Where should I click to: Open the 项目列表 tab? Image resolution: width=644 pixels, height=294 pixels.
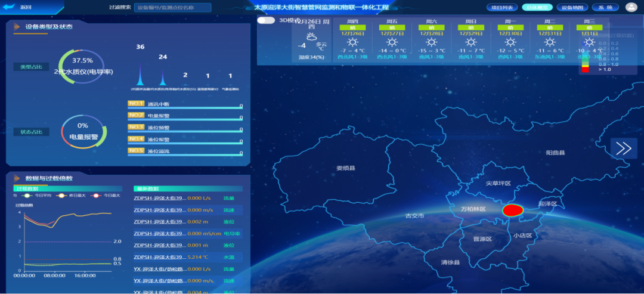point(502,7)
